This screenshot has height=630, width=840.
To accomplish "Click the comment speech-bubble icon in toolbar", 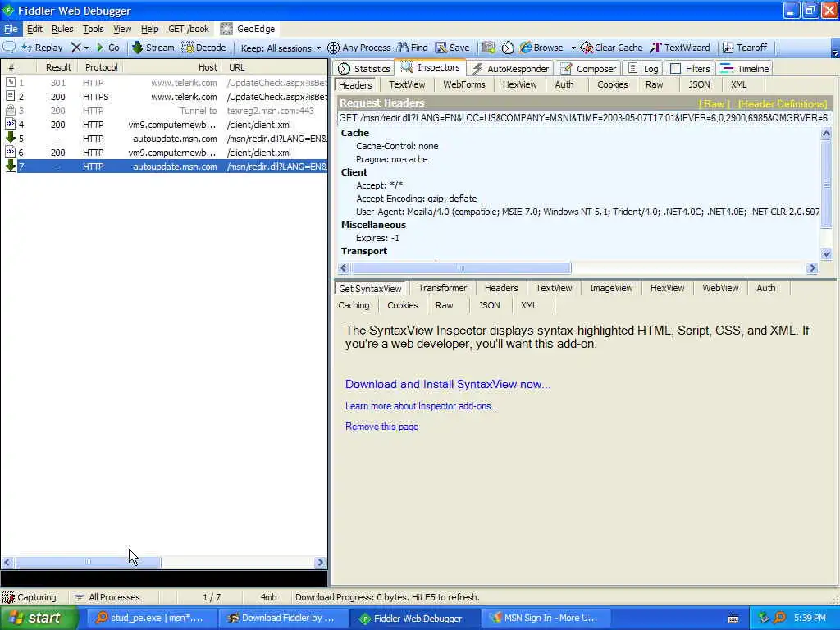I will click(x=9, y=47).
